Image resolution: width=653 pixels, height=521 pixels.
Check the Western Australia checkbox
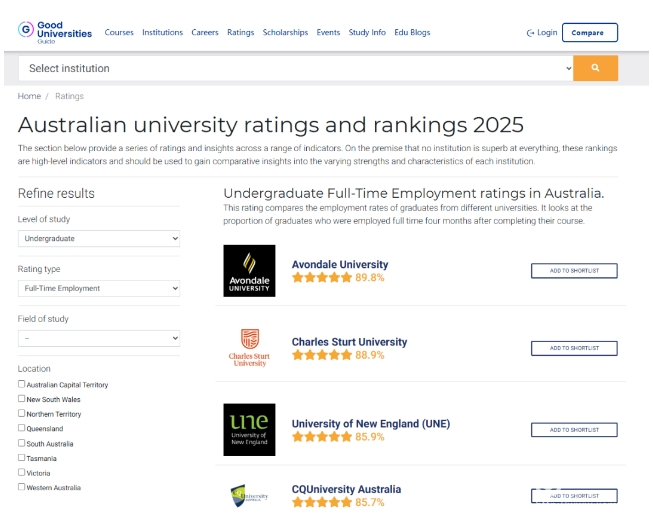pos(21,486)
